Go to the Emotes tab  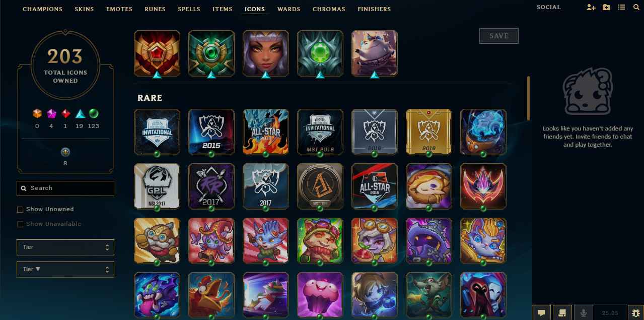pos(119,9)
